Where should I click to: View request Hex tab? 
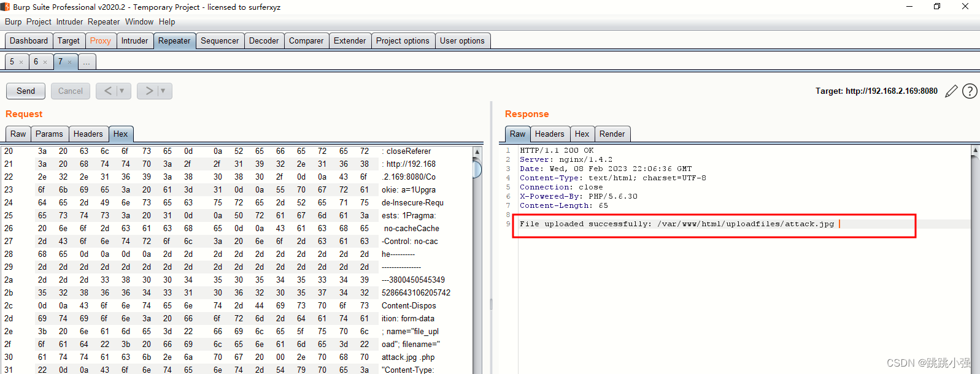(x=121, y=134)
